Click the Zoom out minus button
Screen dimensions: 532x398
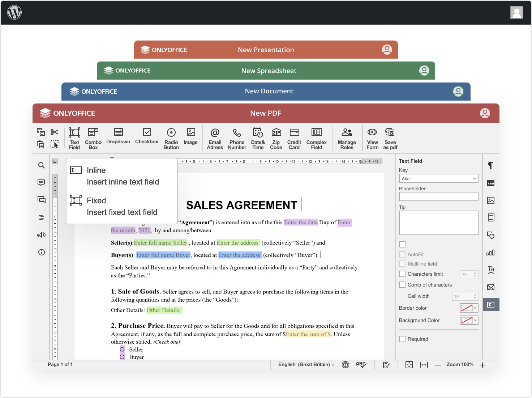[x=438, y=365]
